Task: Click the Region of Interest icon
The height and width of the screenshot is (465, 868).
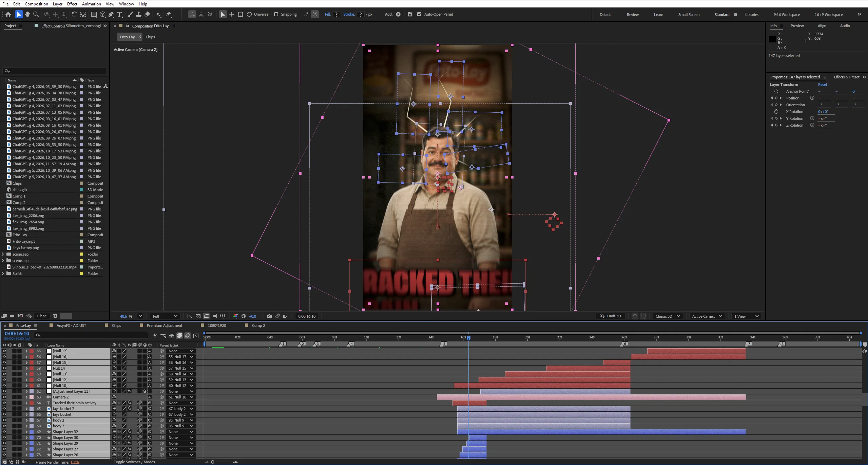Action: point(214,316)
